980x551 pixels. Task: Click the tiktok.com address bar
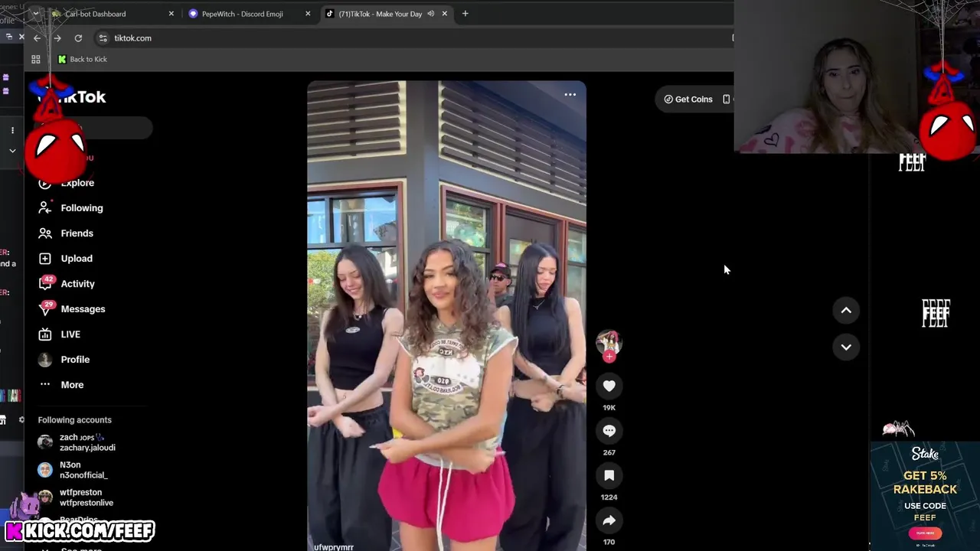point(413,38)
